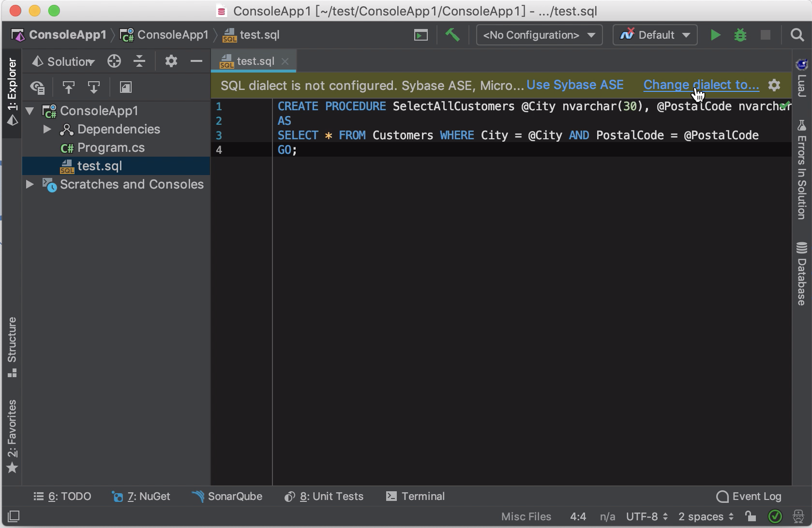The width and height of the screenshot is (812, 528).
Task: Open the LuaJ side tool window
Action: (802, 77)
